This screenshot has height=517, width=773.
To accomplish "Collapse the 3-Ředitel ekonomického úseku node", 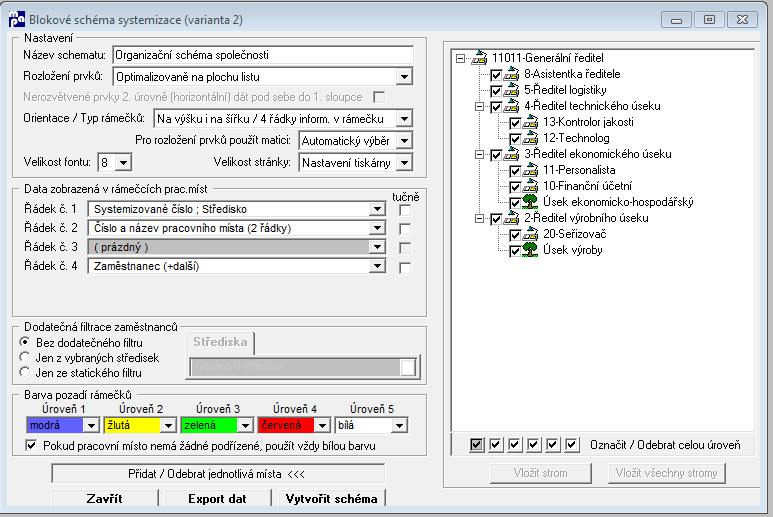I will [479, 155].
